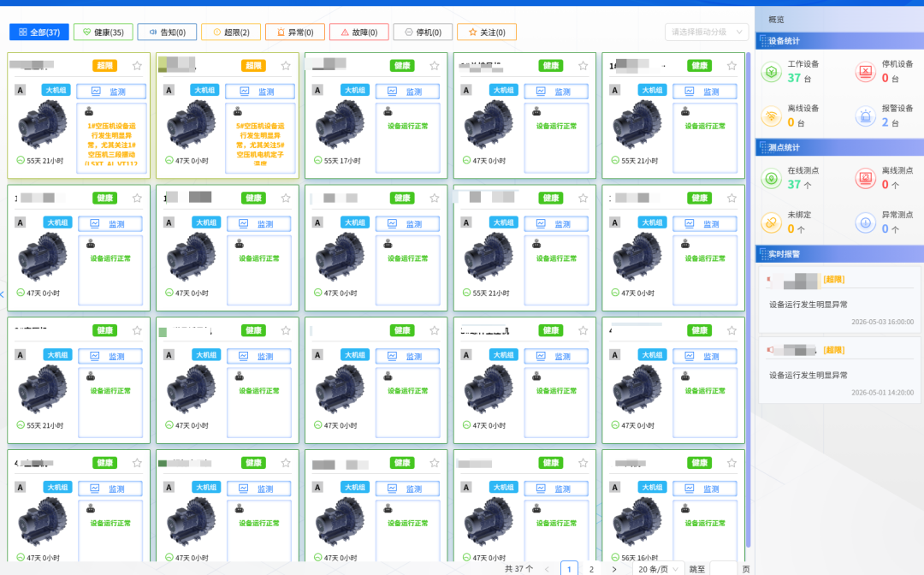Open 监测 on the 1#空压机 card
Viewport: 924px width, 575px height.
[x=110, y=92]
